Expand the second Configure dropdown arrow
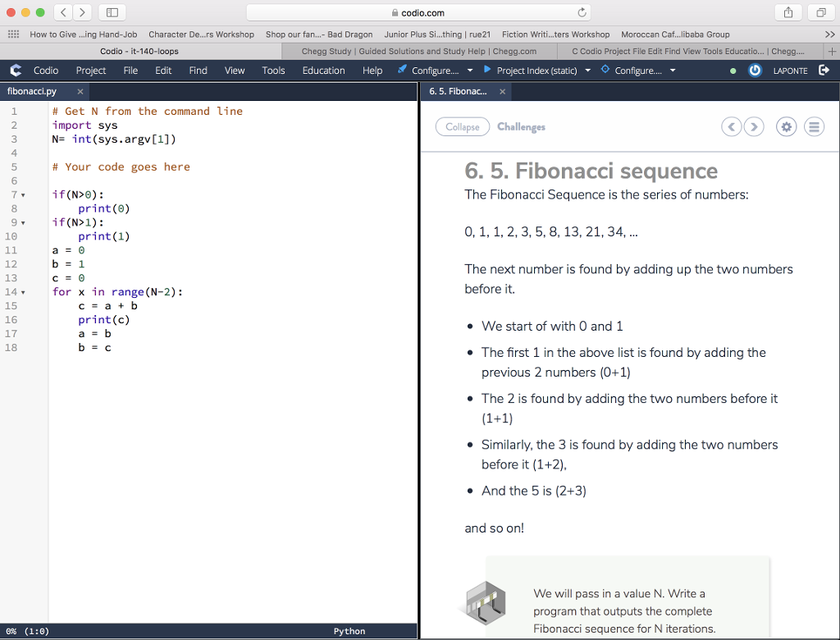Image resolution: width=840 pixels, height=640 pixels. click(x=673, y=71)
